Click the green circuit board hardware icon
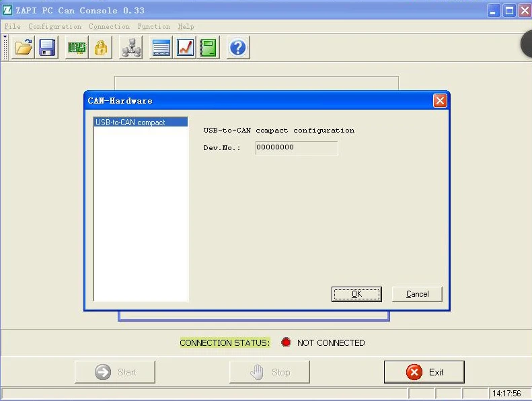The height and width of the screenshot is (401, 532). click(77, 48)
